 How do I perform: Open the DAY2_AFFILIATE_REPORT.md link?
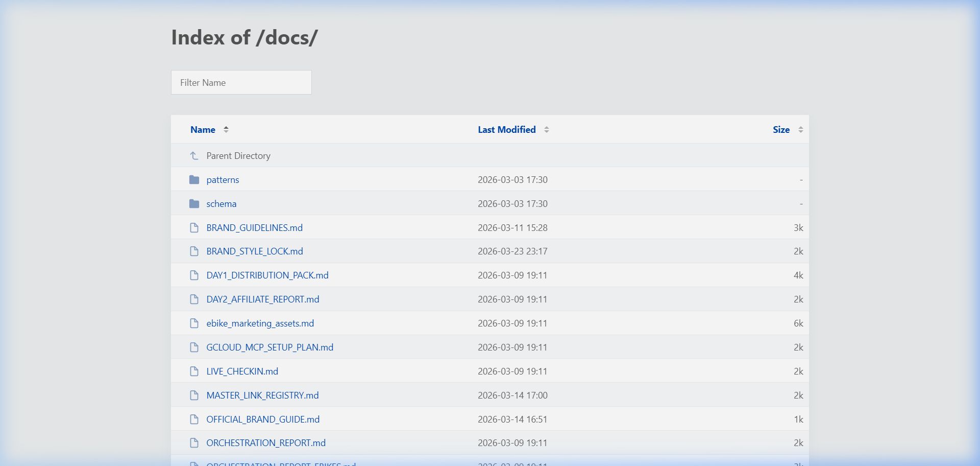(x=262, y=299)
